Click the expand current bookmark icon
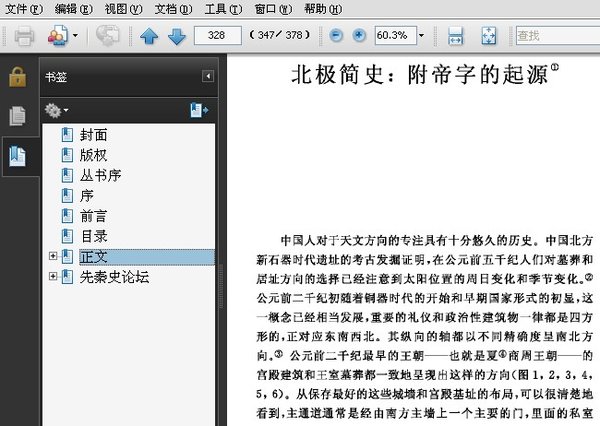 pyautogui.click(x=199, y=110)
